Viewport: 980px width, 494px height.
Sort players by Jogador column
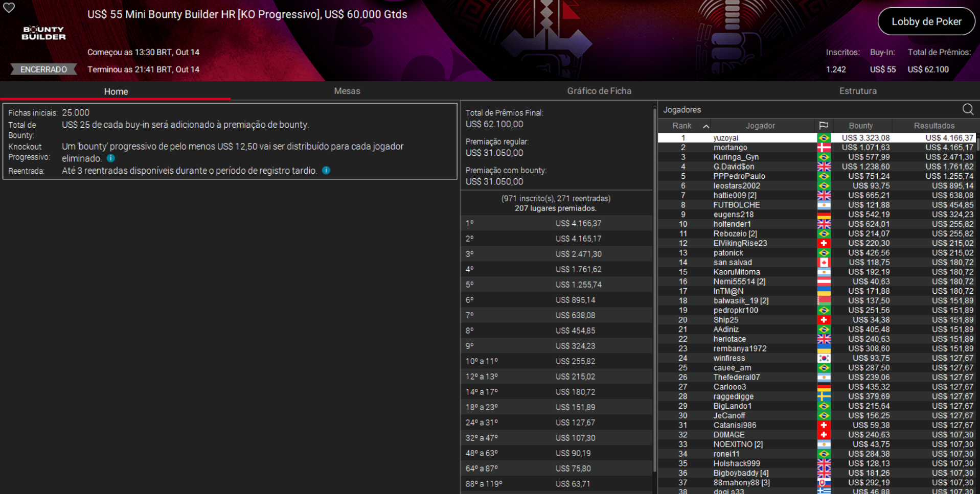click(x=760, y=126)
